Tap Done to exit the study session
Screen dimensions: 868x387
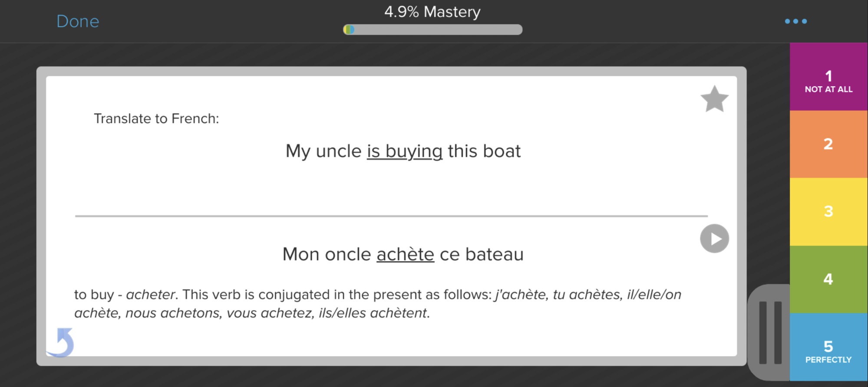(x=78, y=21)
